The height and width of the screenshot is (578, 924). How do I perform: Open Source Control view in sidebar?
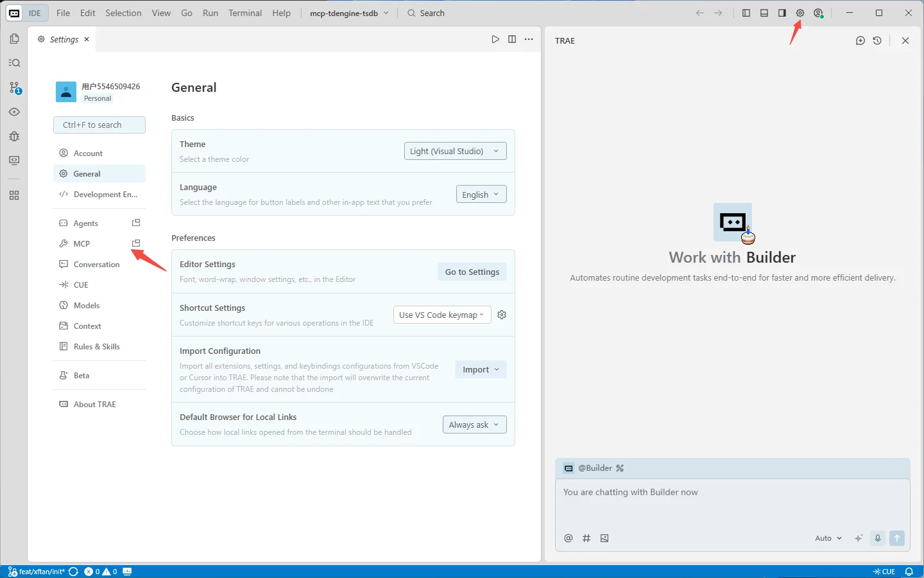pos(14,88)
